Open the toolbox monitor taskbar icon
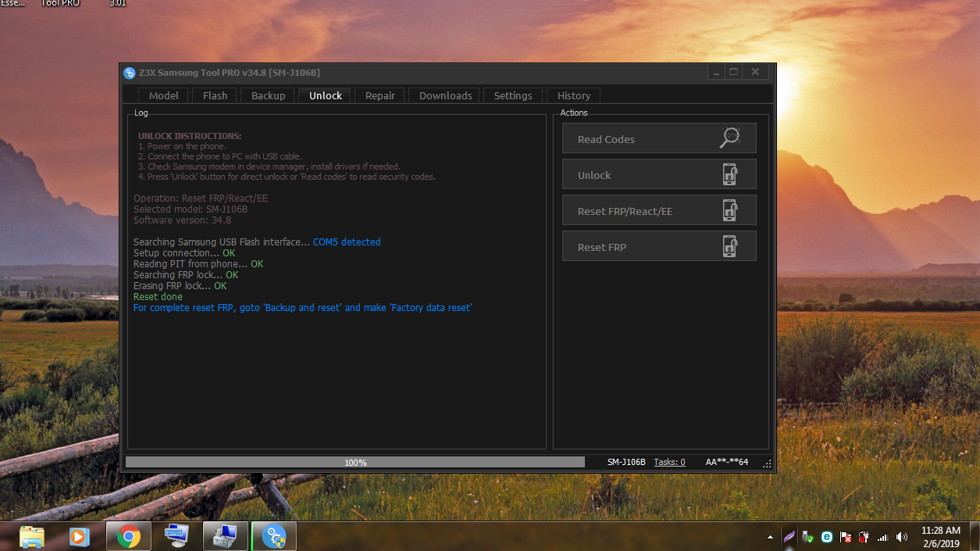Image resolution: width=980 pixels, height=551 pixels. (x=226, y=537)
